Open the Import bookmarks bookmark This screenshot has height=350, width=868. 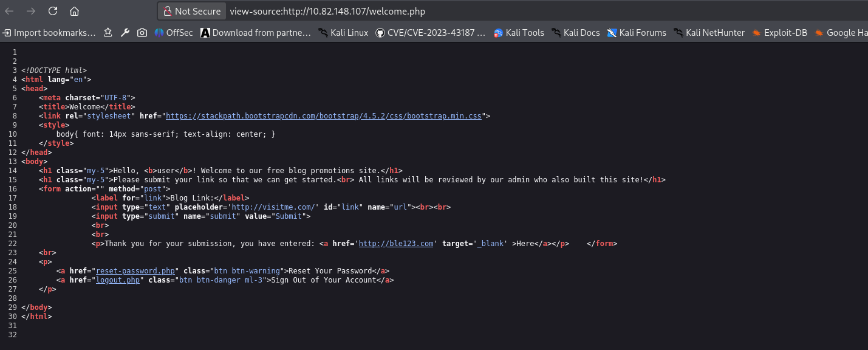tap(49, 33)
